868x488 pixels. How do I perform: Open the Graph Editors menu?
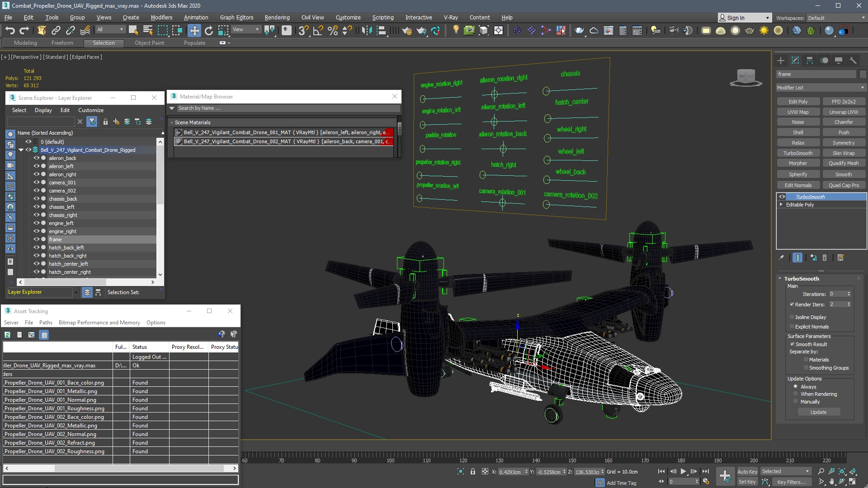point(236,18)
